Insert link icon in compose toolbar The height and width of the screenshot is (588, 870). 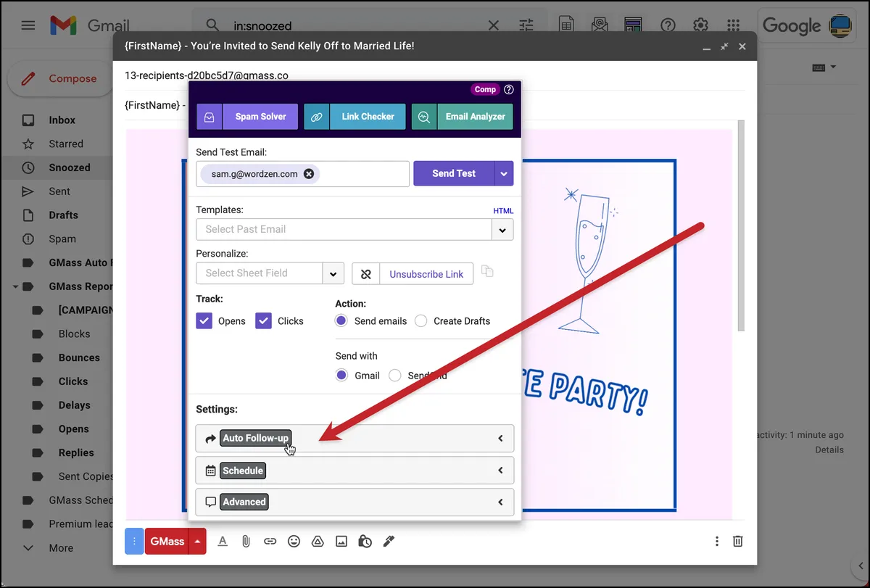point(270,541)
